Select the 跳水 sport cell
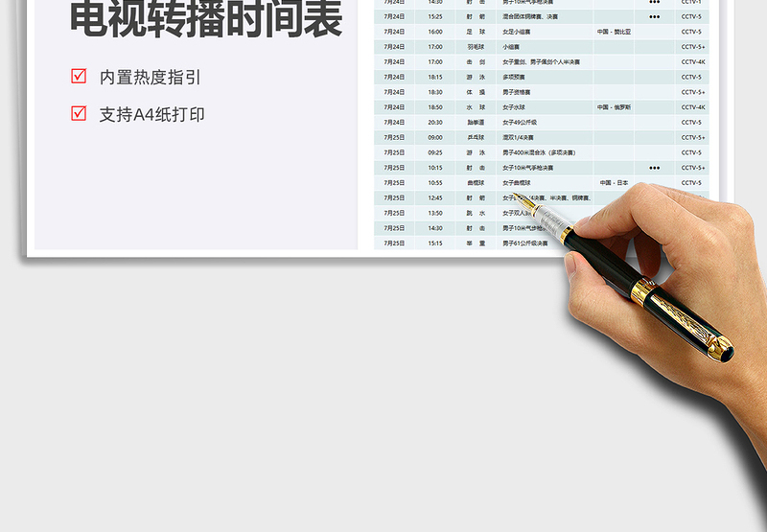 (476, 214)
